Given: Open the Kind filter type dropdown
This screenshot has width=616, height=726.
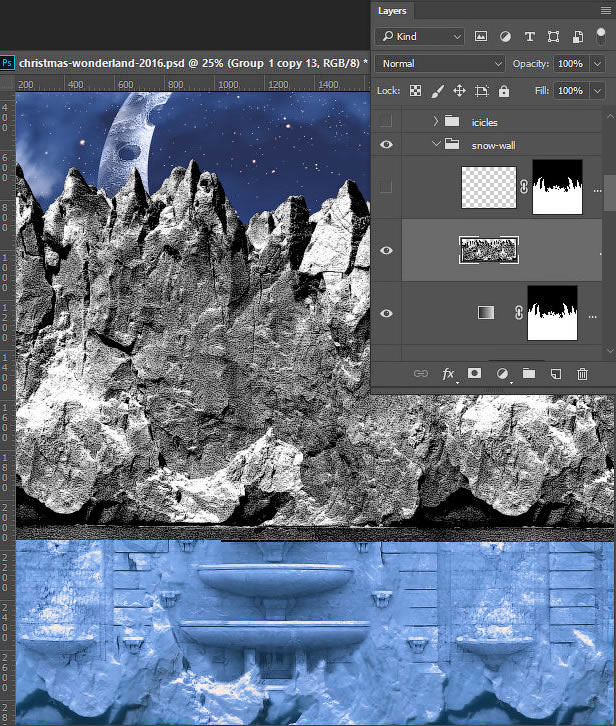Looking at the screenshot, I should pos(420,36).
